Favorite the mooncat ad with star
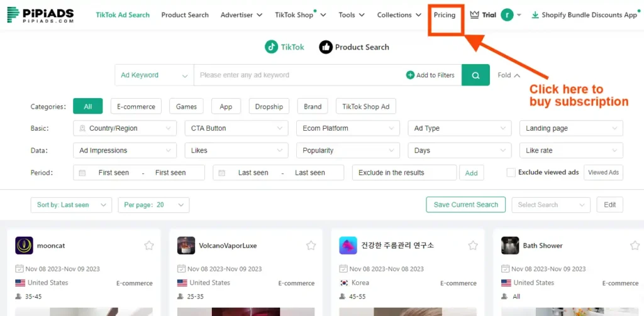The width and height of the screenshot is (644, 316). pyautogui.click(x=148, y=246)
